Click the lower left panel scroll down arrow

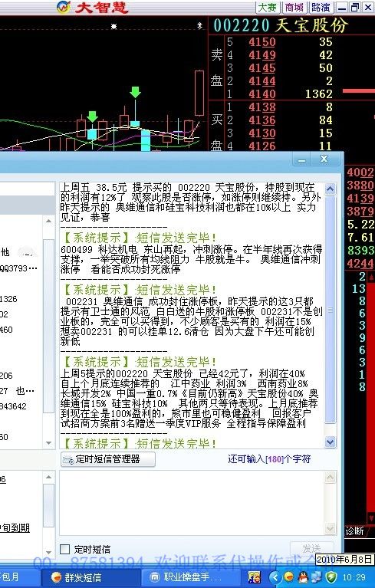[49, 552]
